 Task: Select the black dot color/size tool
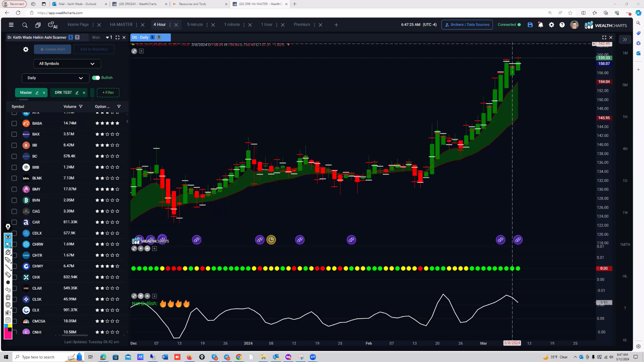click(x=8, y=282)
